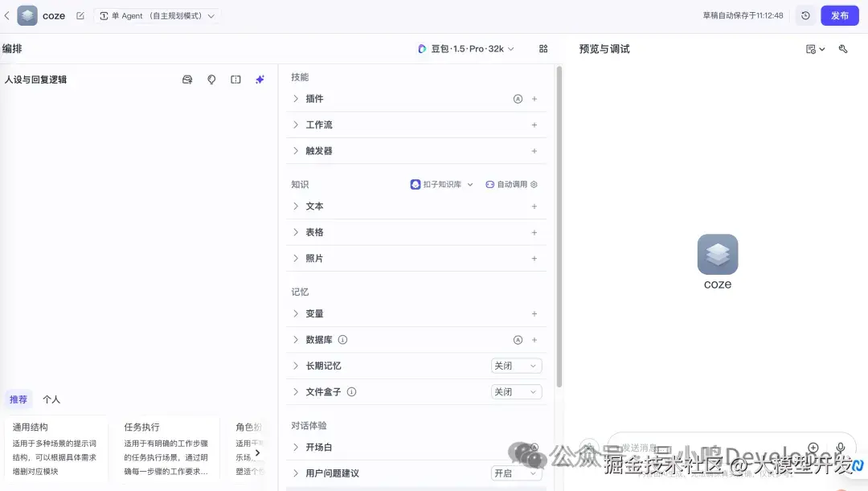
Task: Click the middle panel vertical scrollbar
Action: coord(559,227)
